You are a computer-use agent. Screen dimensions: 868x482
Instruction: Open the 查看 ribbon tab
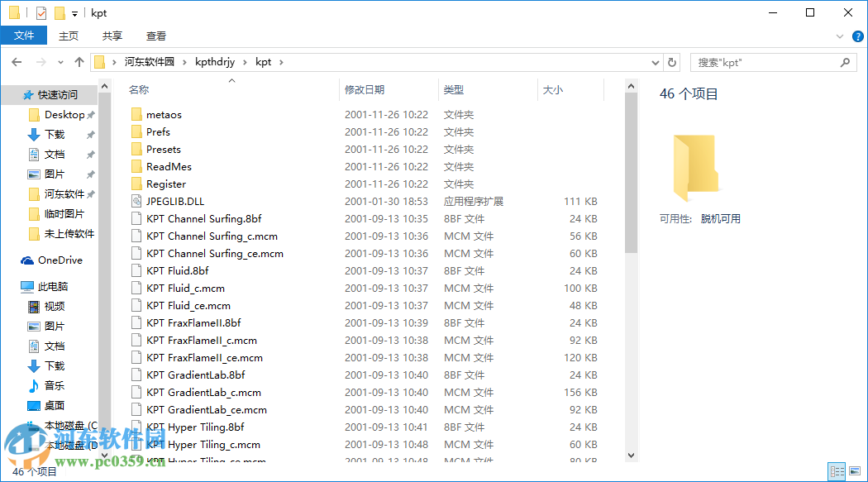pyautogui.click(x=156, y=36)
